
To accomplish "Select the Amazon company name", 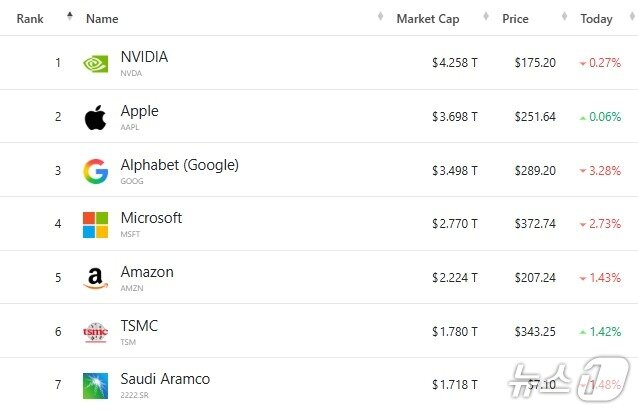I will [x=147, y=272].
